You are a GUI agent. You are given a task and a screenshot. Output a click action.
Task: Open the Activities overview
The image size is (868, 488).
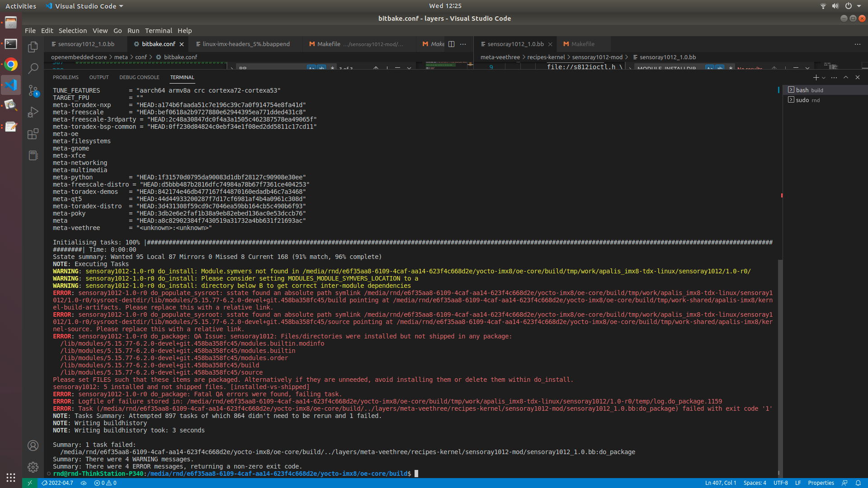(x=20, y=6)
